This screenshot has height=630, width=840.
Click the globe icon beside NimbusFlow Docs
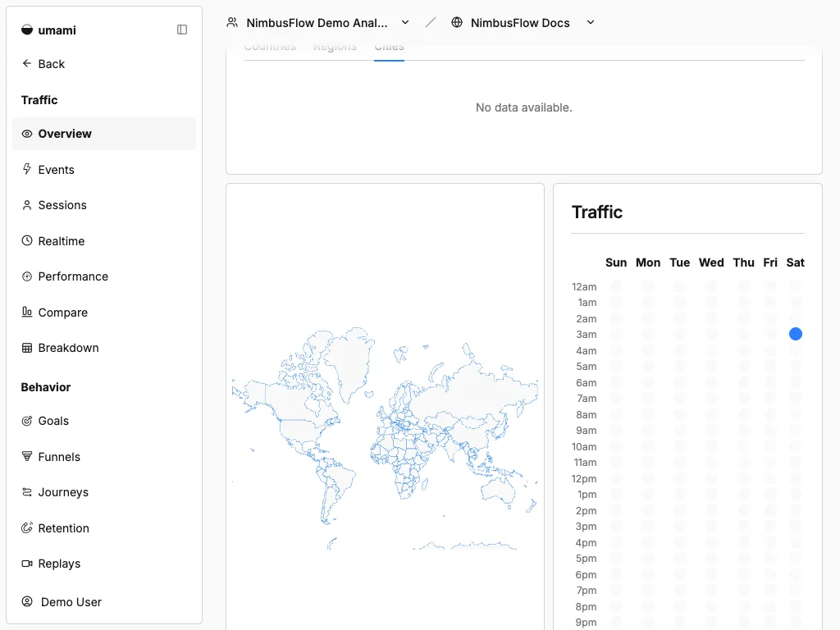(456, 22)
